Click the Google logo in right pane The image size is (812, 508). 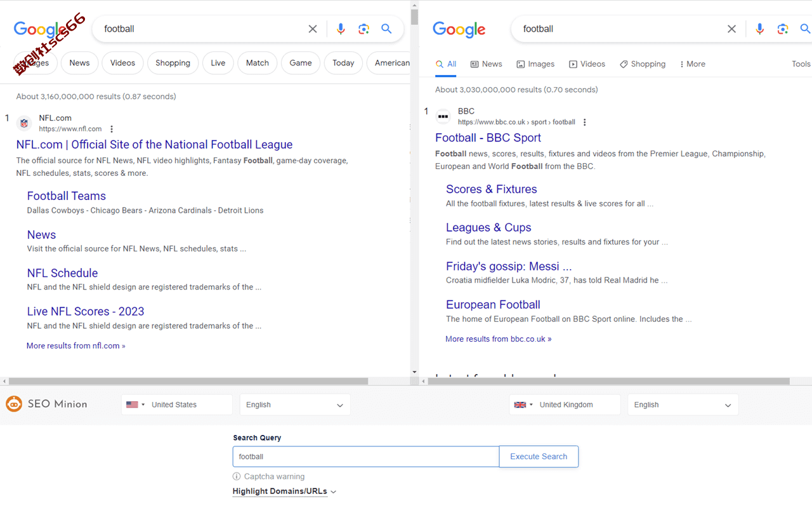click(459, 29)
